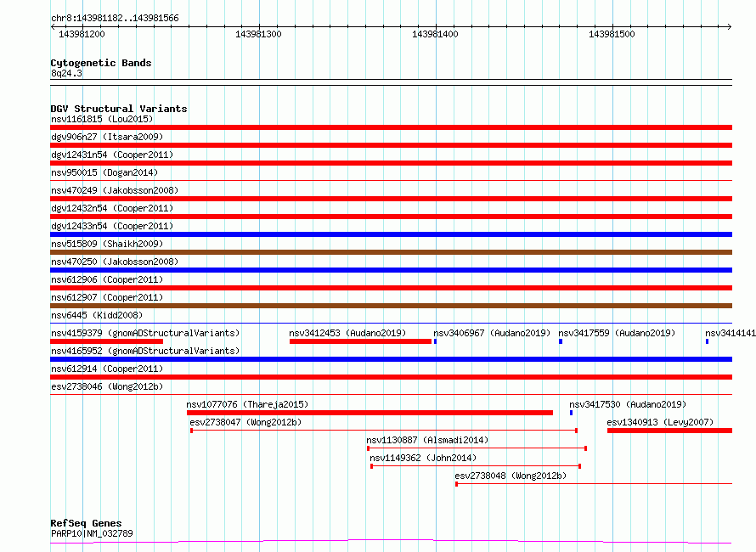Select the red bar under nsv3412453 (Audano2019)
The height and width of the screenshot is (552, 756).
tap(360, 341)
